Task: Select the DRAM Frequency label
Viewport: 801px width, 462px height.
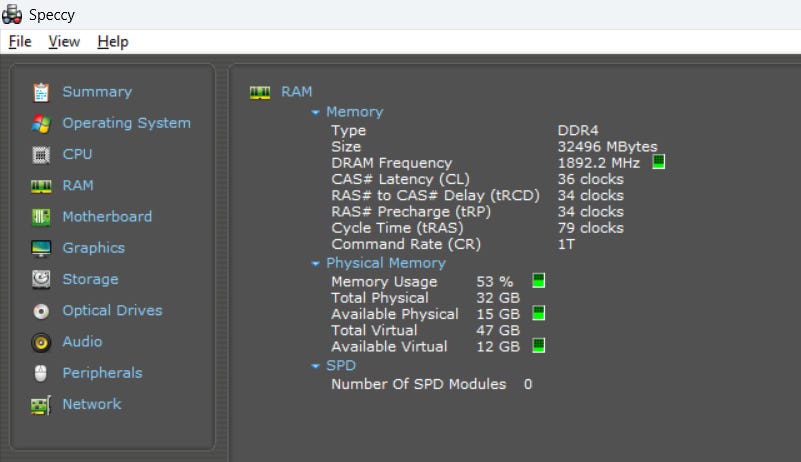Action: pos(391,163)
